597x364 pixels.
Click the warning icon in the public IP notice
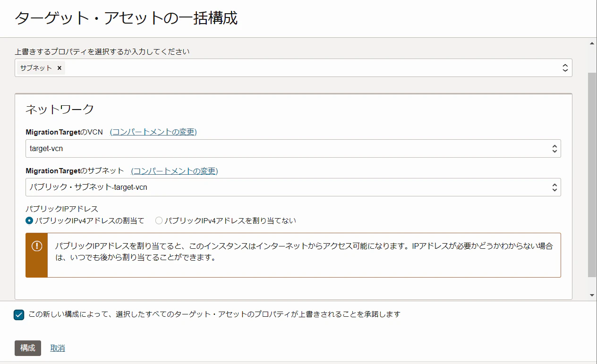37,246
